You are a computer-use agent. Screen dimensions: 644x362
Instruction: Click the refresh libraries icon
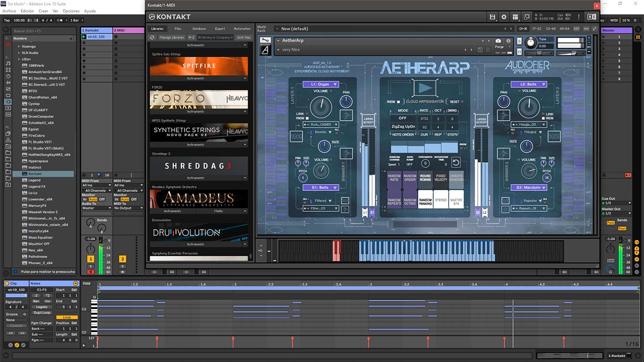[x=152, y=38]
